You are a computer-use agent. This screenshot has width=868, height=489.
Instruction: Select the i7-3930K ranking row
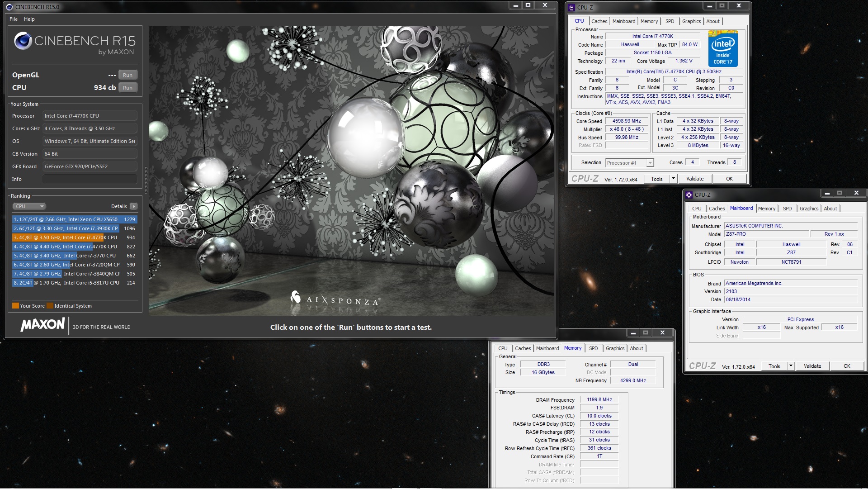(75, 228)
